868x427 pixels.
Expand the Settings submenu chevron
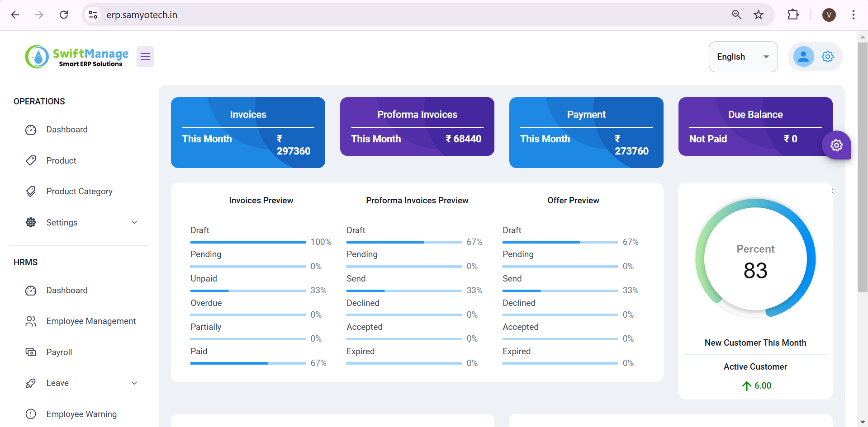[x=134, y=222]
